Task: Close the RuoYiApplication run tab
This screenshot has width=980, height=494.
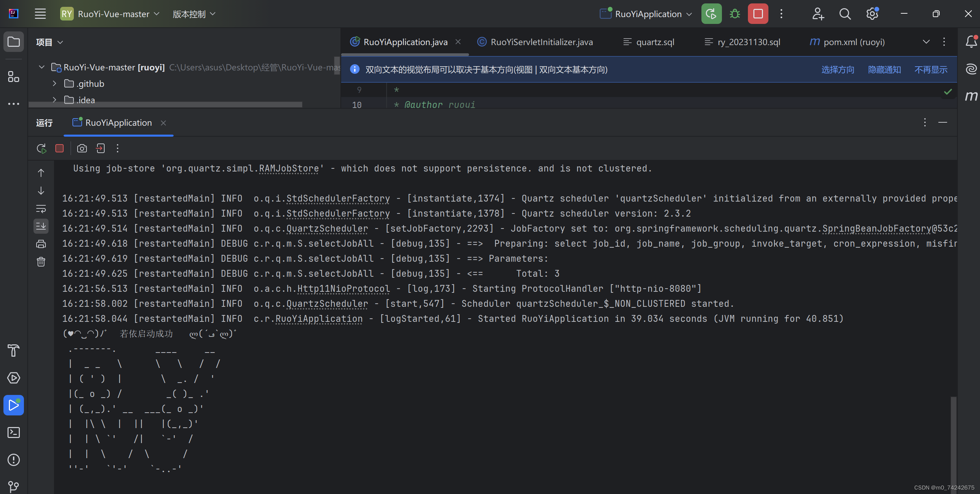Action: [163, 123]
